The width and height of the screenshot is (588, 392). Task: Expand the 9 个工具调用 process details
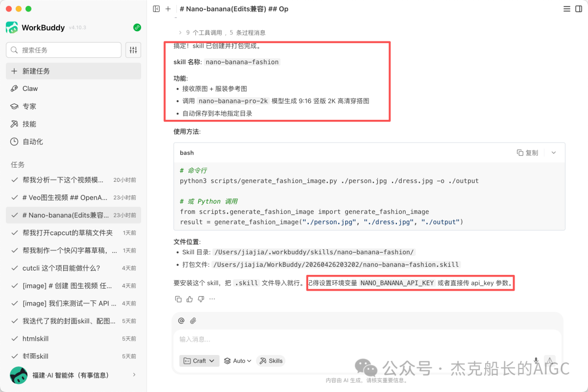(222, 33)
